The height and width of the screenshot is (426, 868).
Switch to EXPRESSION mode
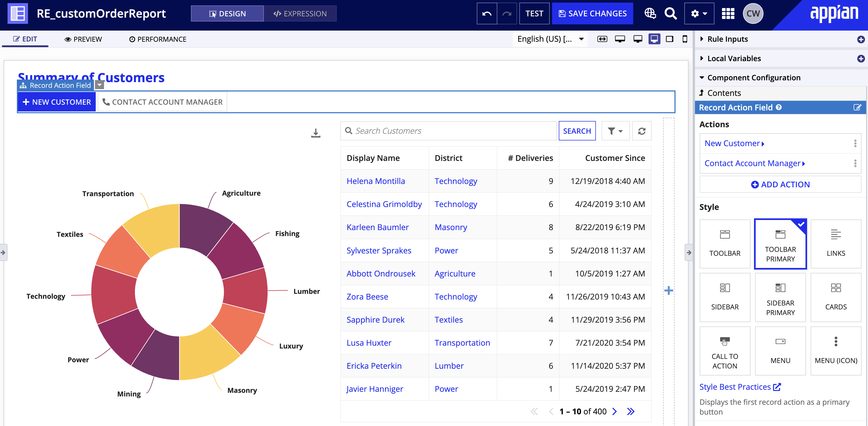[300, 13]
